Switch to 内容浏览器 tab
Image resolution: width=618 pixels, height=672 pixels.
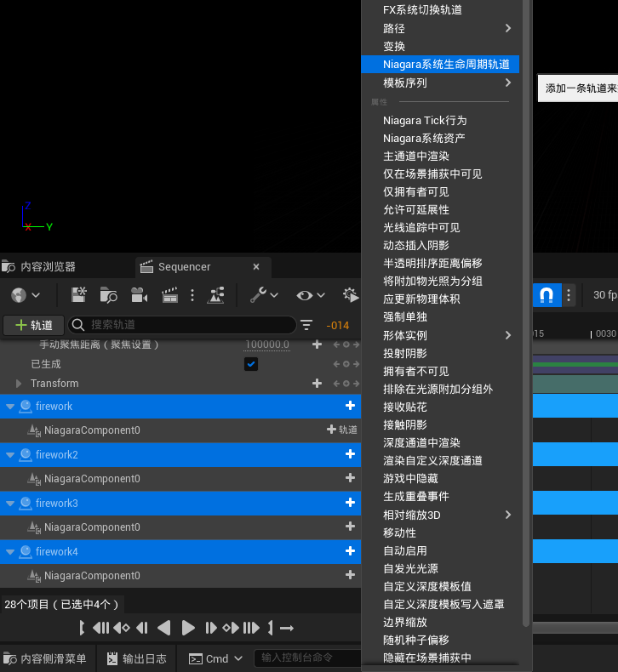point(39,266)
